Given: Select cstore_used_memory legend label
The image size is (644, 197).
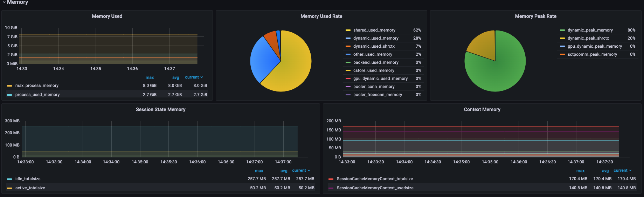Looking at the screenshot, I should (374, 70).
